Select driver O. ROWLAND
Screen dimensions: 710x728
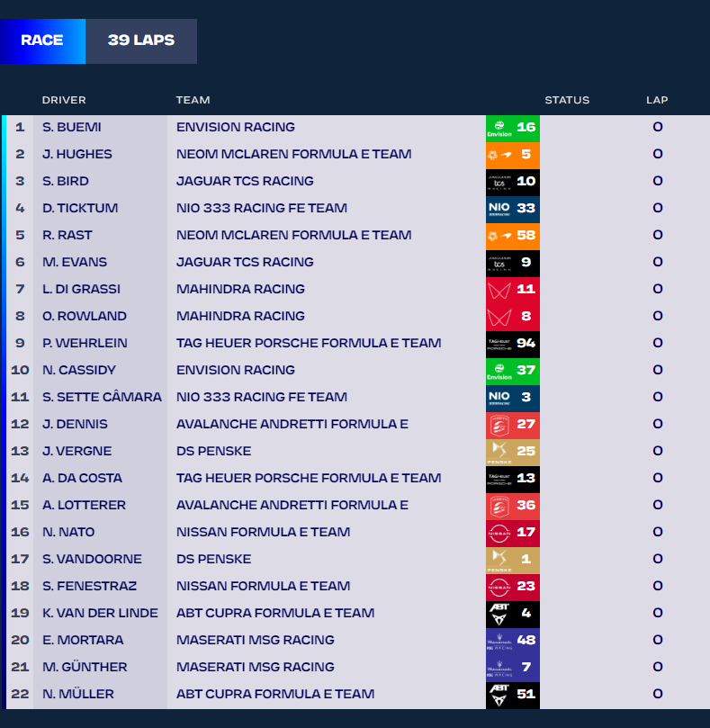(x=85, y=316)
